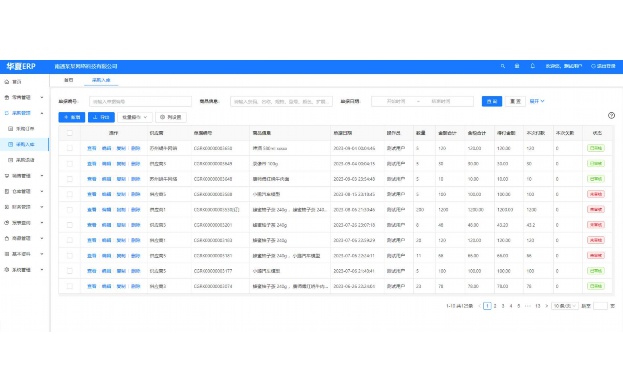Expand 财务管理 with its sidebar arrow
The width and height of the screenshot is (623, 392).
[42, 207]
